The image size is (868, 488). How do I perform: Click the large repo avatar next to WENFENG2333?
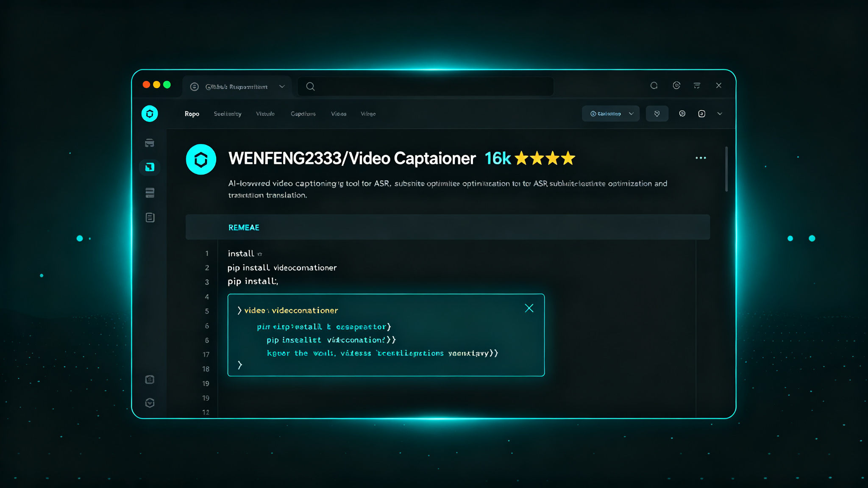(201, 159)
